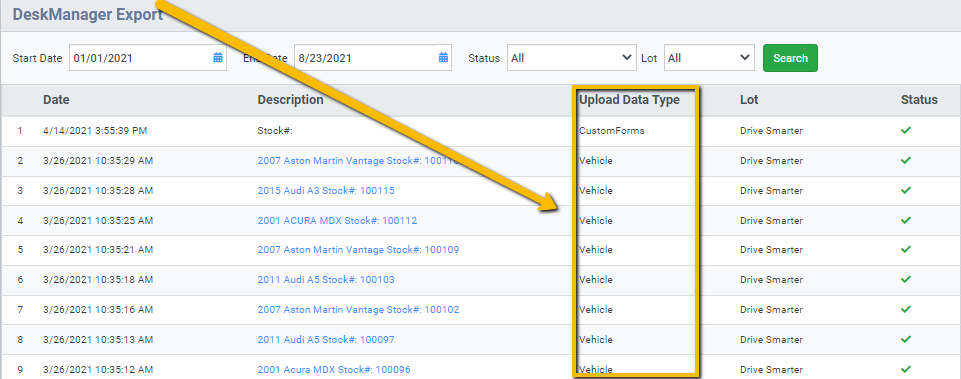
Task: Select date 3/26/2021 10:35:28 AM
Action: 98,191
